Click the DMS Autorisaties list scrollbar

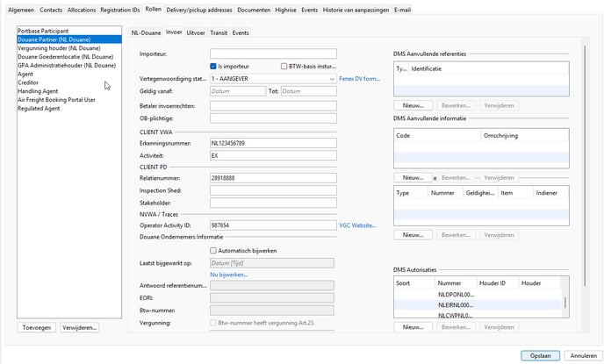coord(564,303)
